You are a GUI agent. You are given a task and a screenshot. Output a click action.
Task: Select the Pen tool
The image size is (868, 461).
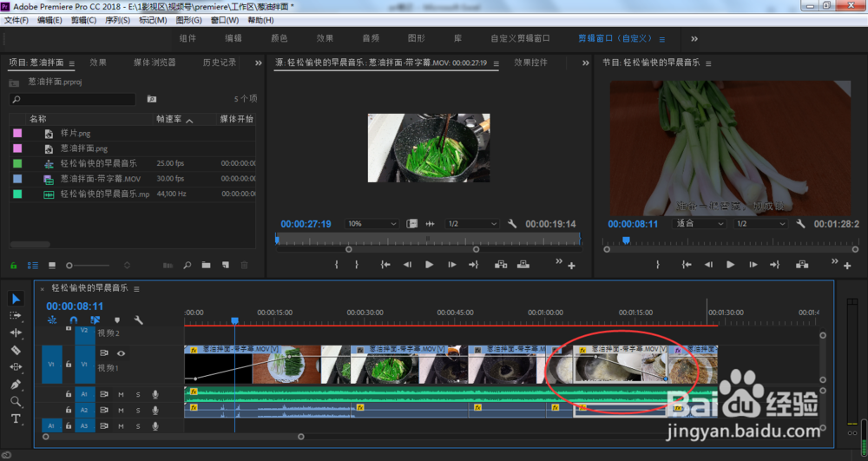point(16,384)
